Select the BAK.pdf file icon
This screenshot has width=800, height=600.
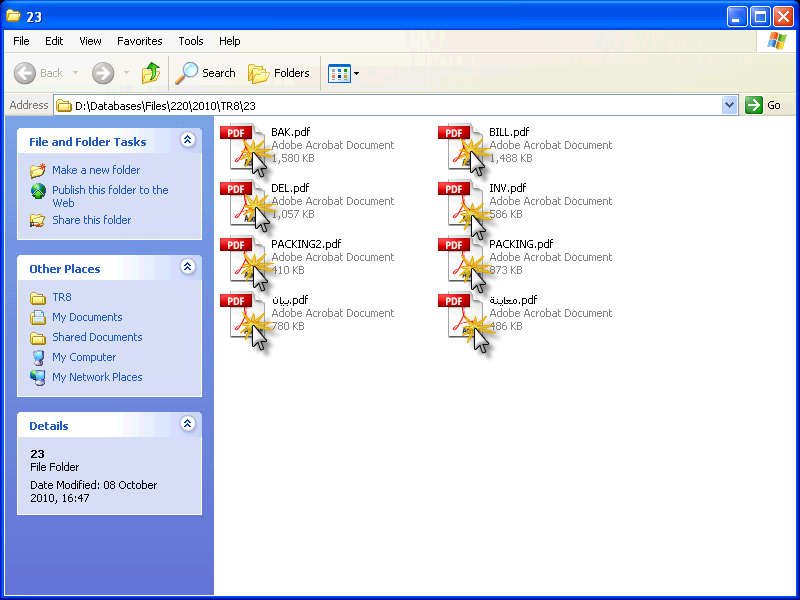[244, 148]
